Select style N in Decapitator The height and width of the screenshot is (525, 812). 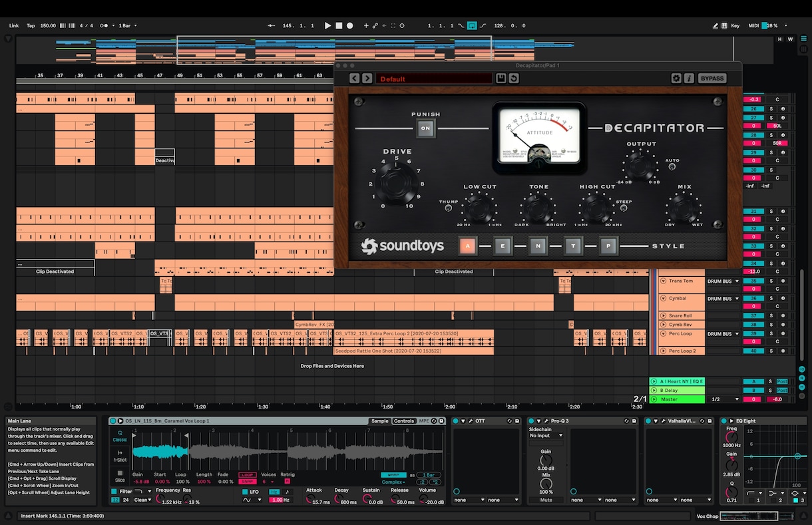(x=538, y=246)
